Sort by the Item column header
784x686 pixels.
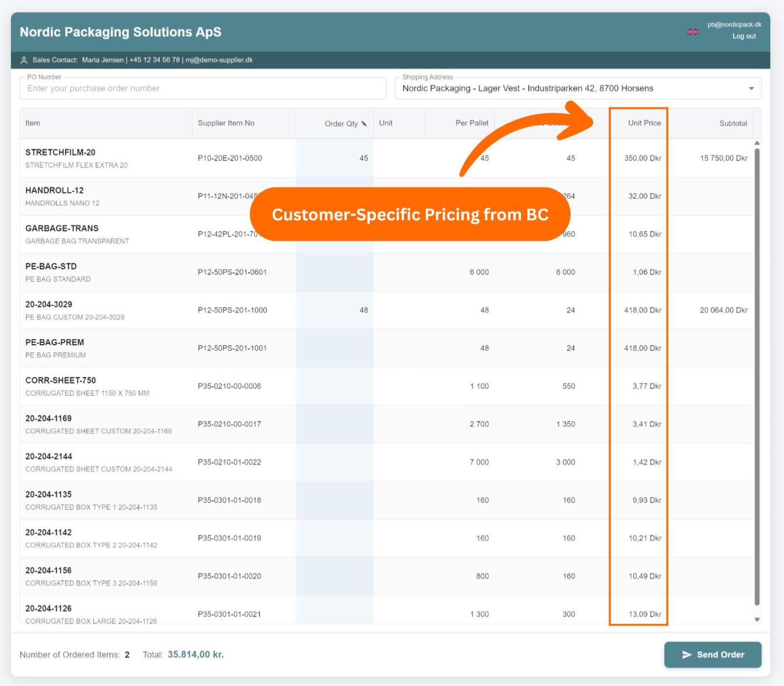pyautogui.click(x=33, y=123)
